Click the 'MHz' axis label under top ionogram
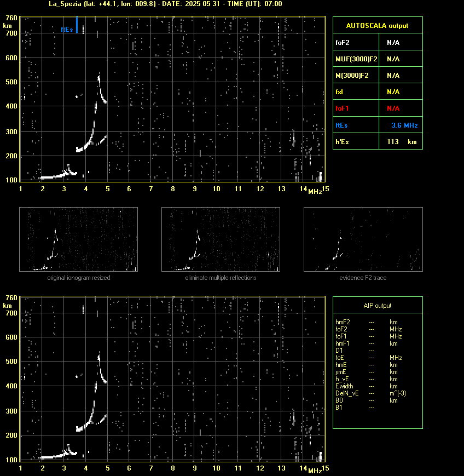This screenshot has height=476, width=464. coord(315,192)
